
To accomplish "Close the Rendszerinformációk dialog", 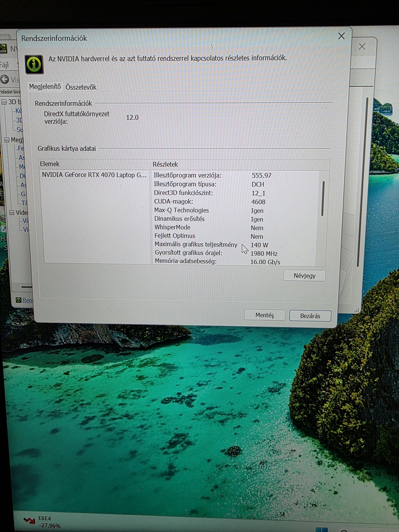I will (x=341, y=36).
